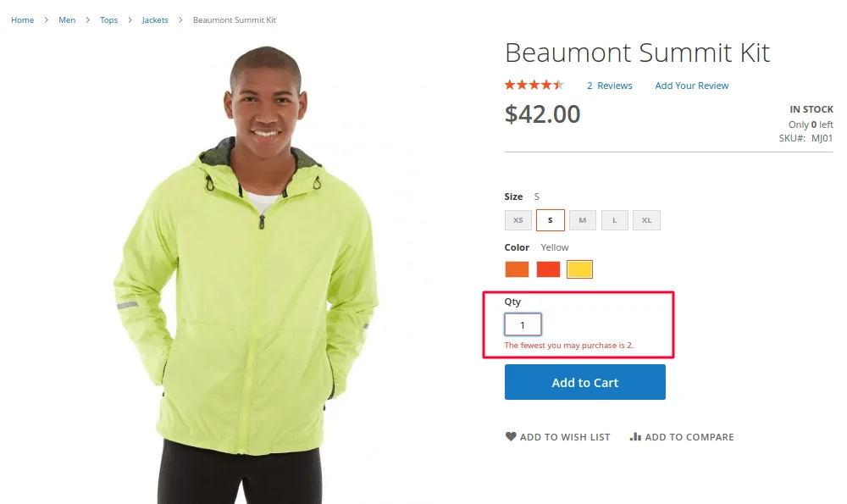The image size is (847, 504).
Task: Open the 2 Reviews link
Action: tap(610, 86)
